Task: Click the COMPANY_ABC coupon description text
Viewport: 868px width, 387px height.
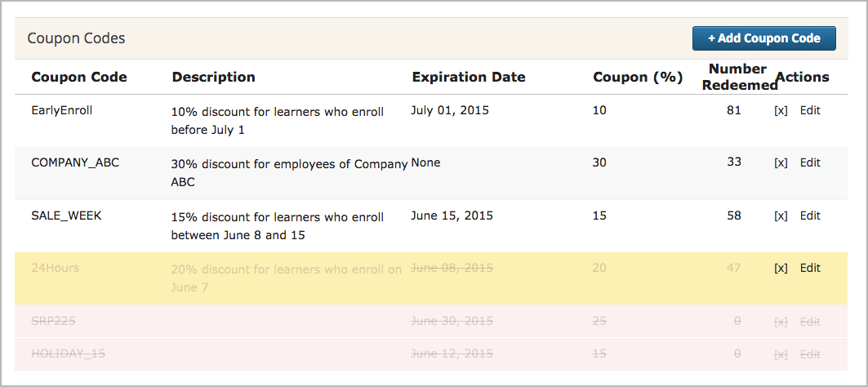Action: click(289, 171)
